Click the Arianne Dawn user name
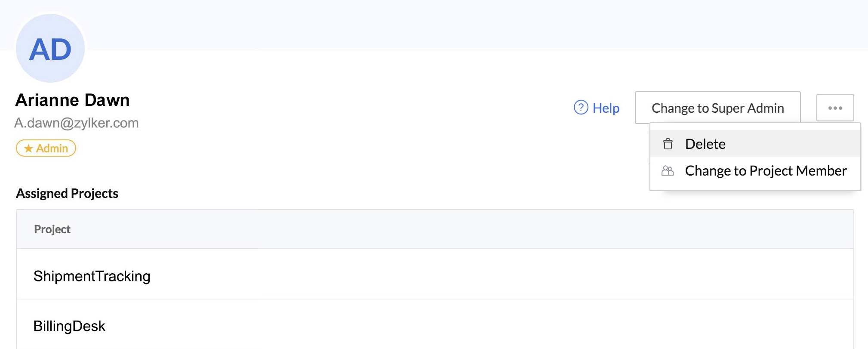 72,100
